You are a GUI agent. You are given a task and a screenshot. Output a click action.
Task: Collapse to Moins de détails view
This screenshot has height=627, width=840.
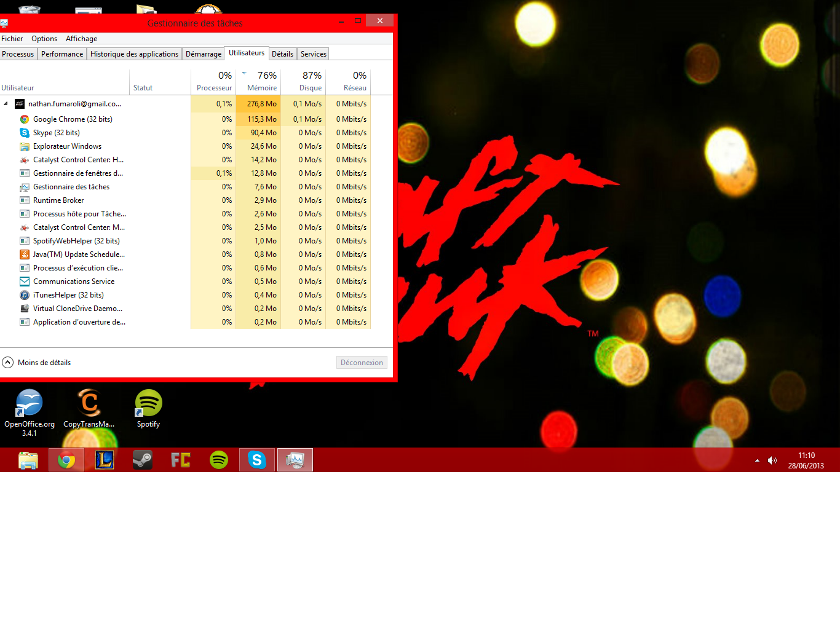tap(36, 363)
